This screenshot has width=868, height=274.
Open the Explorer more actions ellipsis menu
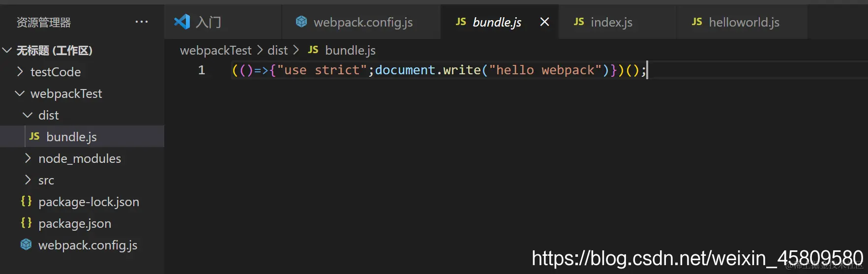point(142,22)
